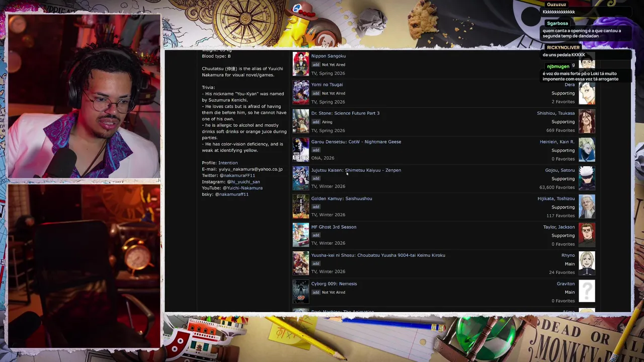Image resolution: width=644 pixels, height=362 pixels.
Task: Open the MF Ghost poster thumbnail
Action: tap(301, 235)
